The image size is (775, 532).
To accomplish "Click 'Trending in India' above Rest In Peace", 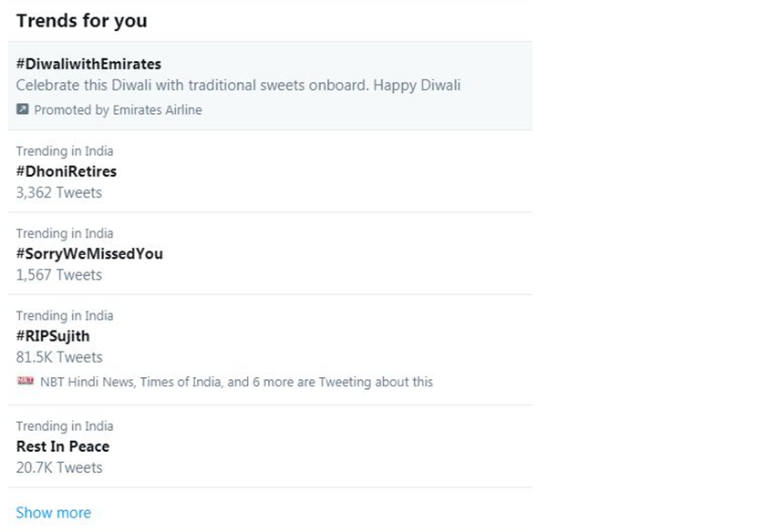I will pyautogui.click(x=65, y=426).
